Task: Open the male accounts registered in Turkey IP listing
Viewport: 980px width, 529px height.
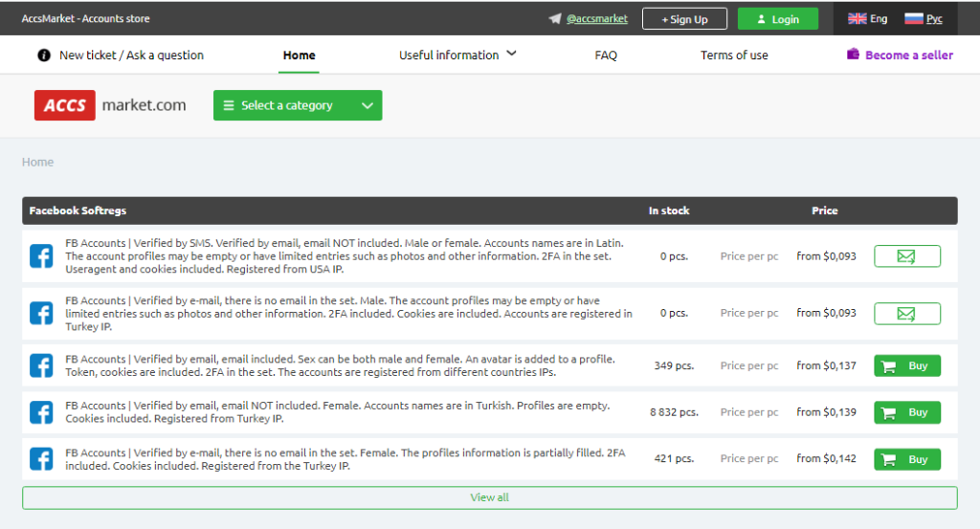Action: pos(348,314)
